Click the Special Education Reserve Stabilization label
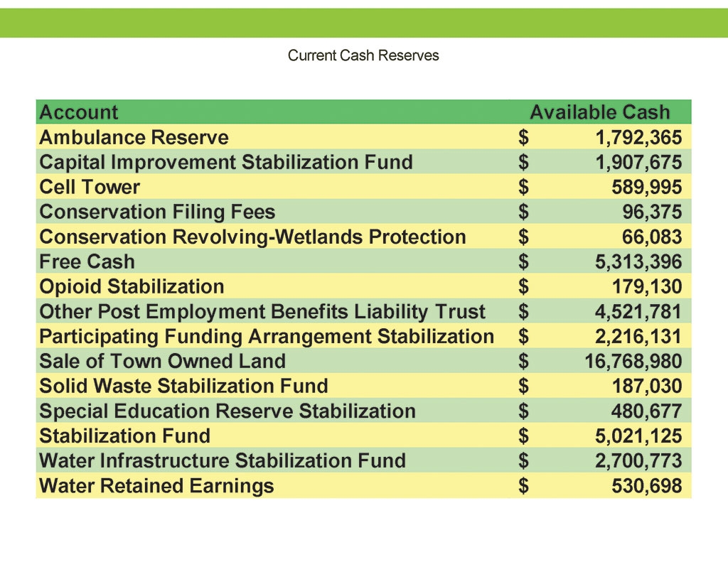The height and width of the screenshot is (562, 728). [227, 411]
